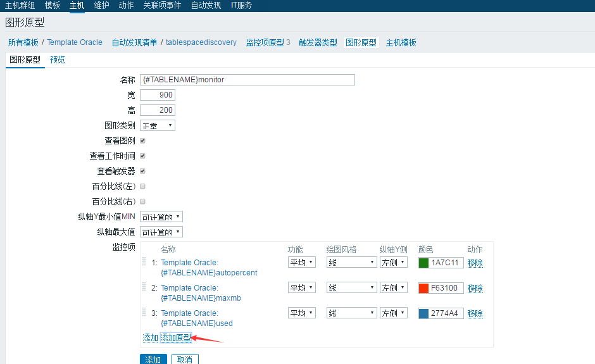
Task: Open 绘图风格 dropdown for maxmb item
Action: 351,287
